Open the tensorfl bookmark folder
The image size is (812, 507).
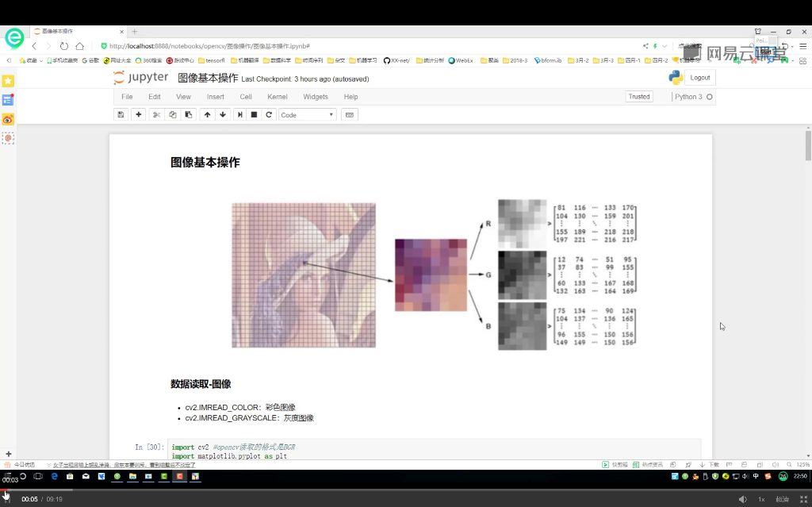(x=211, y=60)
